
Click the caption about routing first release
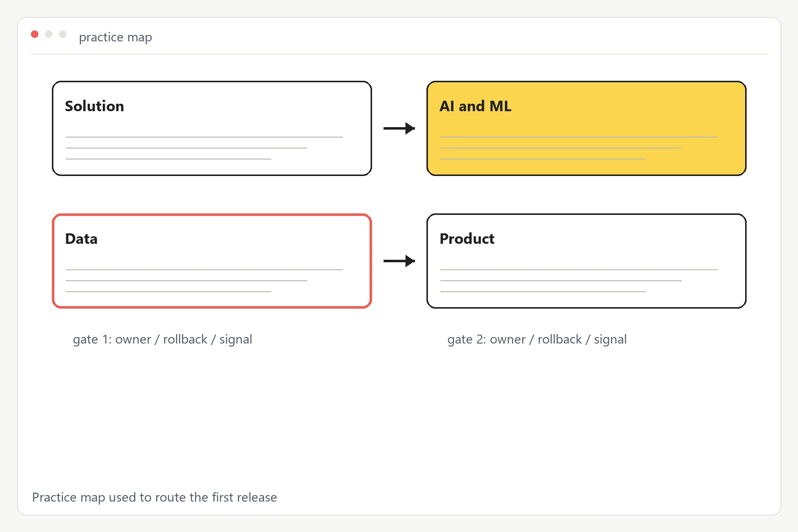pos(155,497)
